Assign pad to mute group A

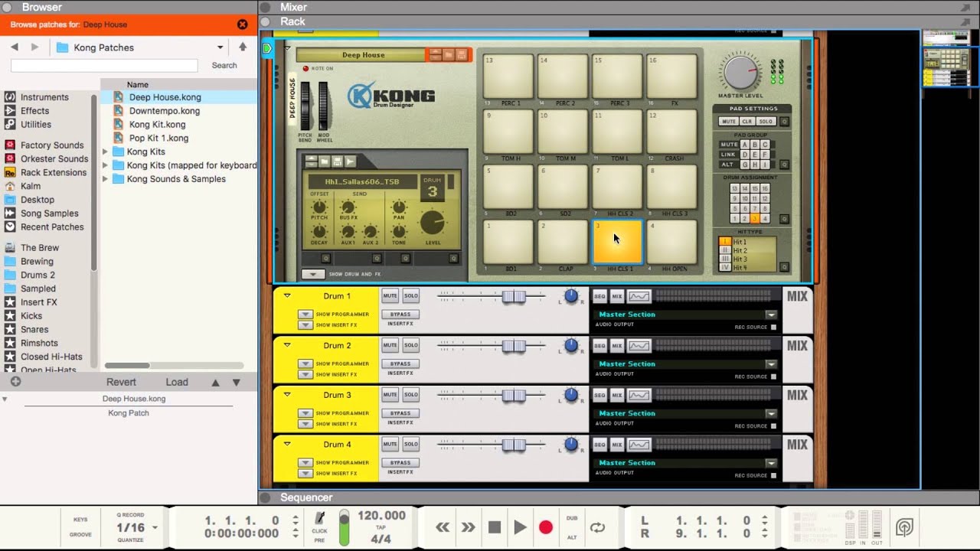tap(745, 145)
